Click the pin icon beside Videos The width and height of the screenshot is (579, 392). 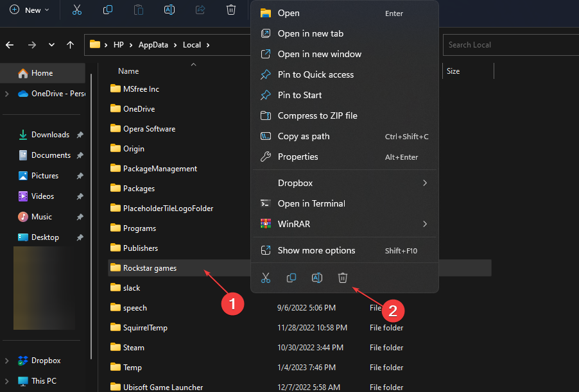tap(80, 197)
